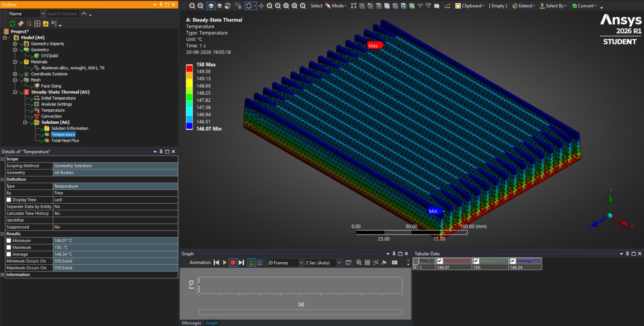
Task: Uncheck Minimum [°C] column in Tabular Data
Action: click(440, 261)
